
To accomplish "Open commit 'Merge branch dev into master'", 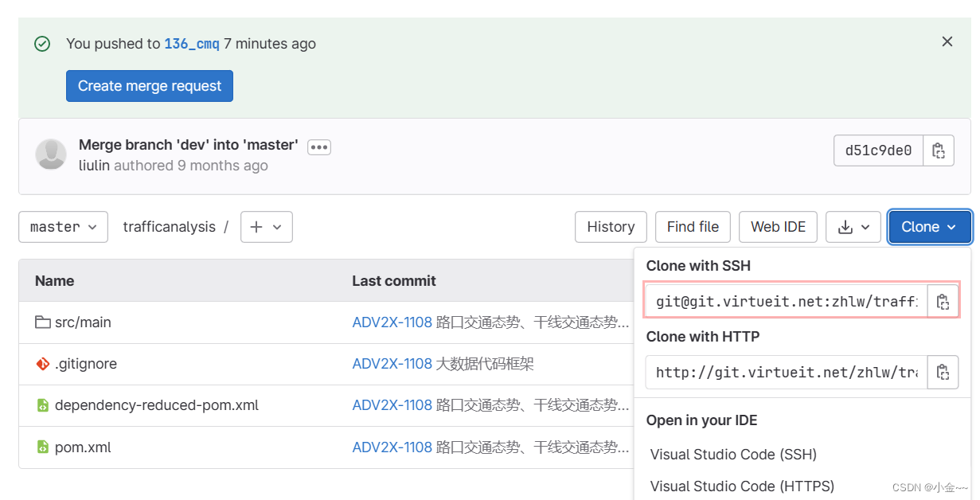I will pos(189,145).
